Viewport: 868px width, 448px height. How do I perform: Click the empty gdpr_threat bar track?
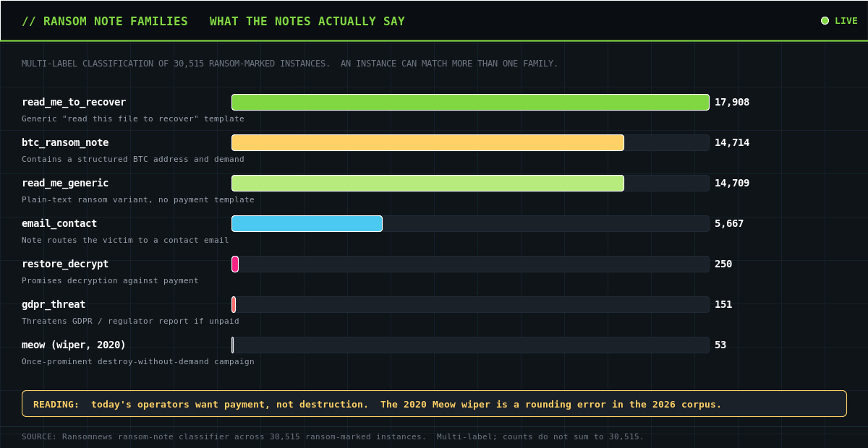coord(472,304)
